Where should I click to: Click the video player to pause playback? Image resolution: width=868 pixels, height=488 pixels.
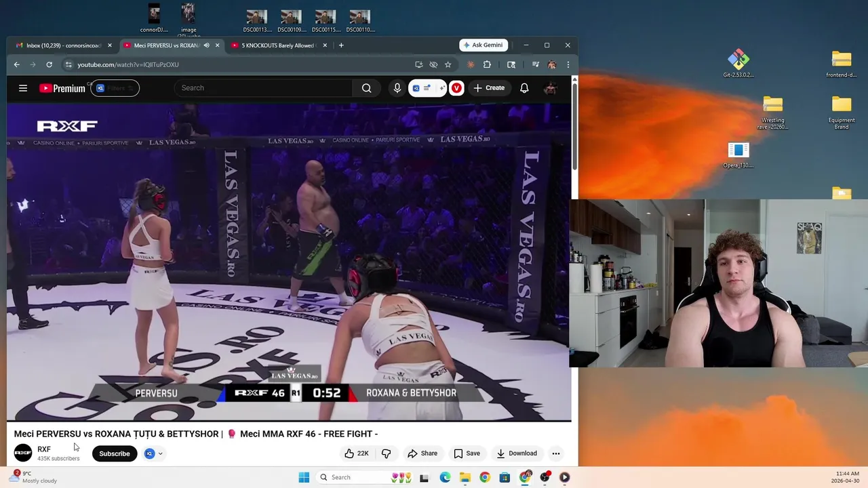click(289, 262)
